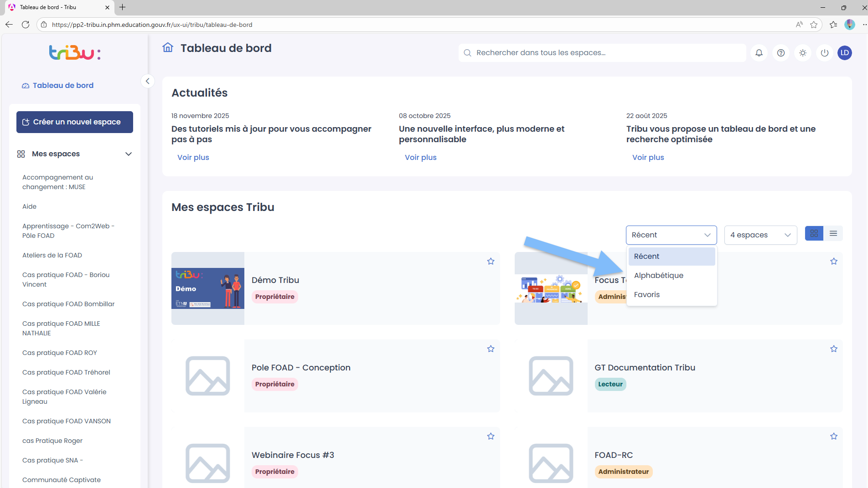868x488 pixels.
Task: Open the Webinaire Focus #3 space title
Action: 293,455
